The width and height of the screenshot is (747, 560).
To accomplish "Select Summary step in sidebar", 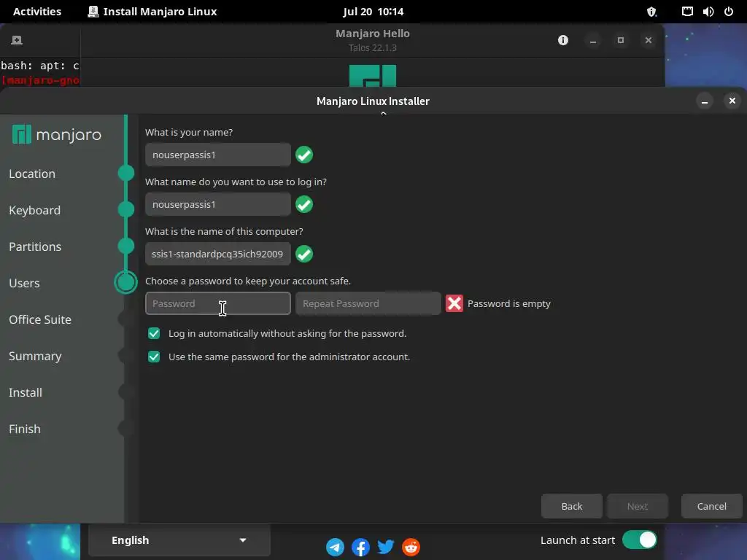I will coord(35,356).
